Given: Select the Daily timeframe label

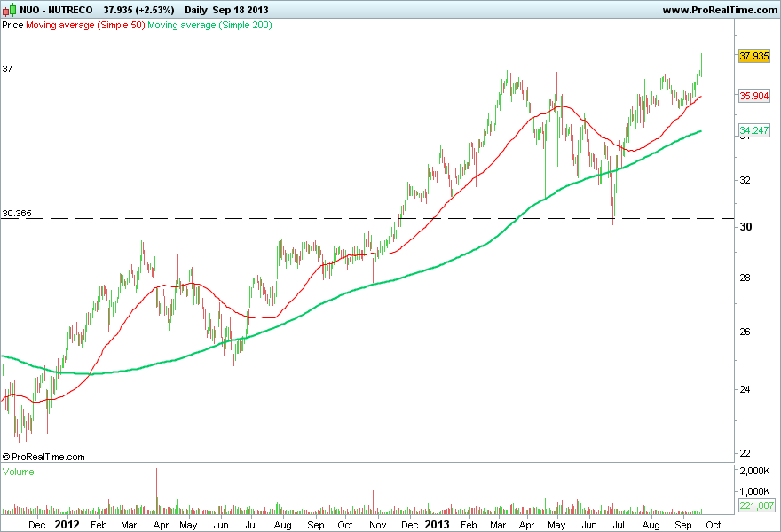Looking at the screenshot, I should point(196,10).
